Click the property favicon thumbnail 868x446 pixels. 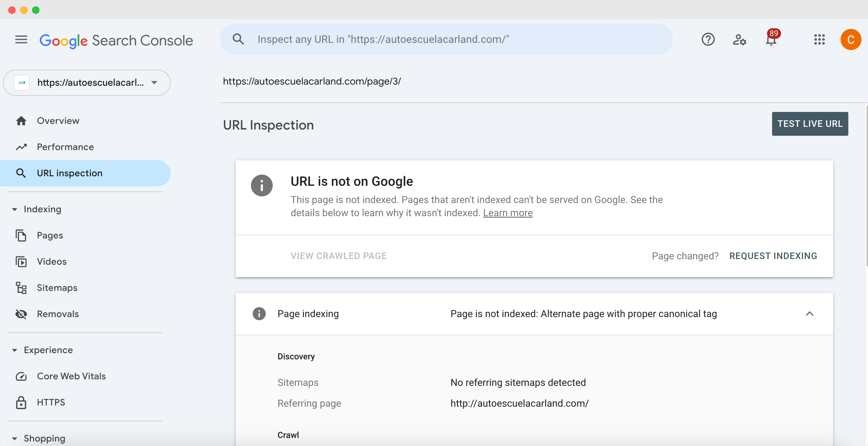point(22,82)
